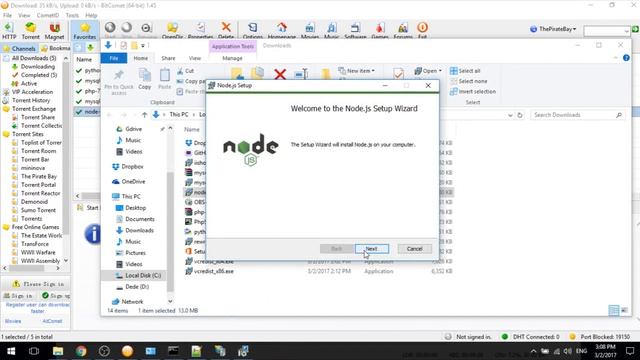Open Games section in BitComet toolbar
This screenshot has height=360, width=640.
click(x=380, y=31)
